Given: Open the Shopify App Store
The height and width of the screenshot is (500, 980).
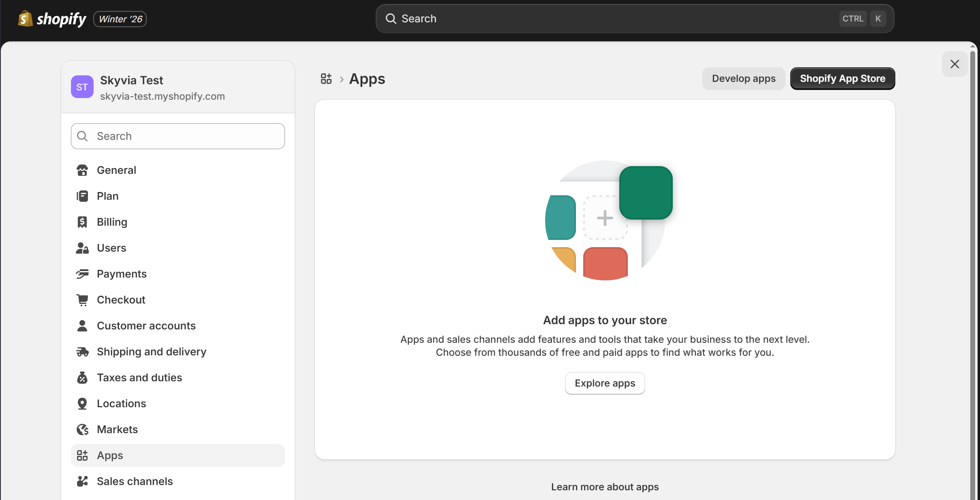Looking at the screenshot, I should pos(842,78).
